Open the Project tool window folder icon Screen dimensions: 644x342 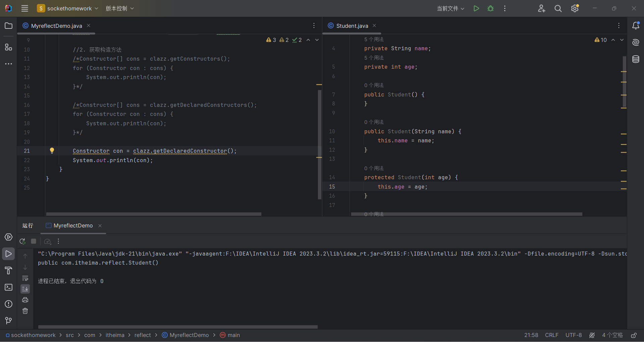(9, 26)
